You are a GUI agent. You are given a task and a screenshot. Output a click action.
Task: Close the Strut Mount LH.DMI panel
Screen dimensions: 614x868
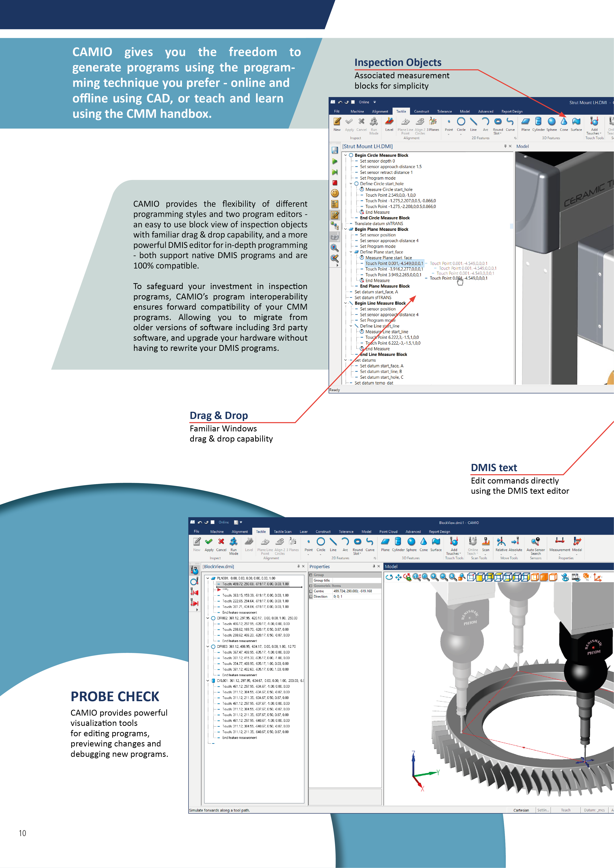[510, 146]
